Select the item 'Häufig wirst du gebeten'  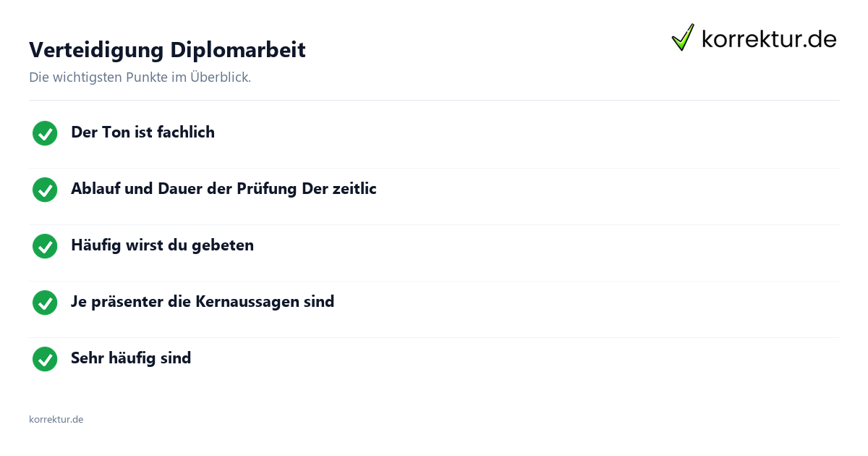(x=162, y=245)
